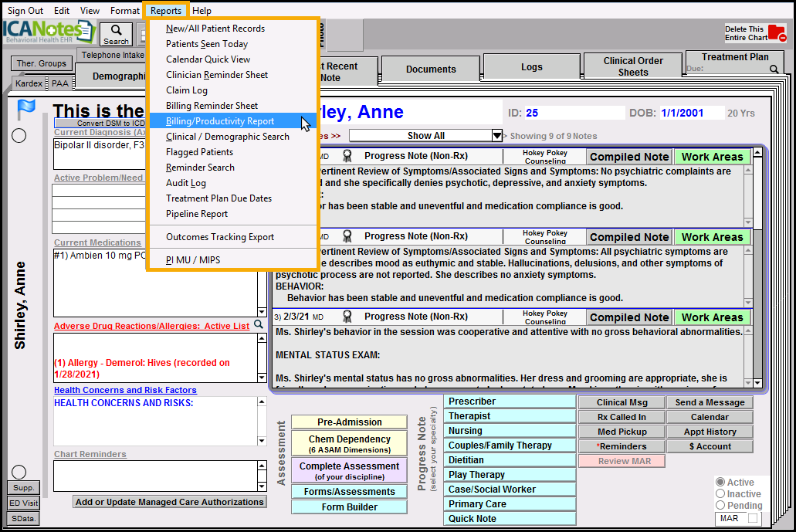This screenshot has height=532, width=796.
Task: Select the Inactive patient status radio button
Action: click(721, 493)
